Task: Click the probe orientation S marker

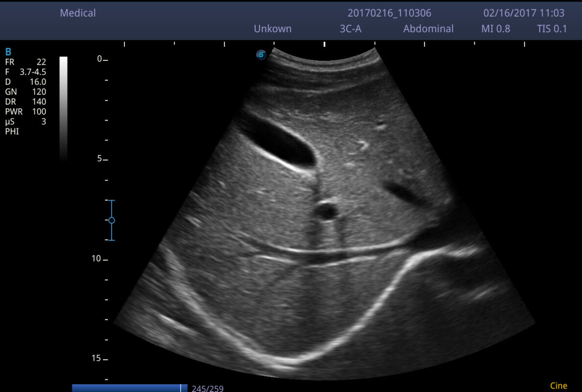Action: click(261, 55)
